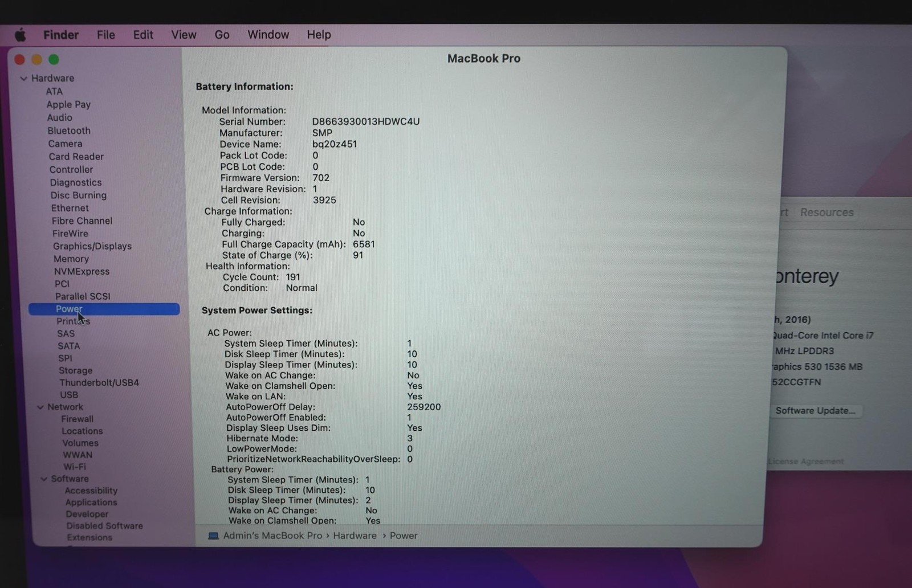Image resolution: width=912 pixels, height=588 pixels.
Task: Select Card Reader in the sidebar
Action: (76, 157)
